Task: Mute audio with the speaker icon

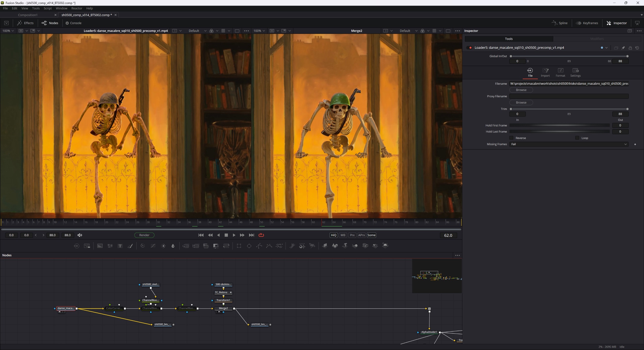Action: click(80, 235)
